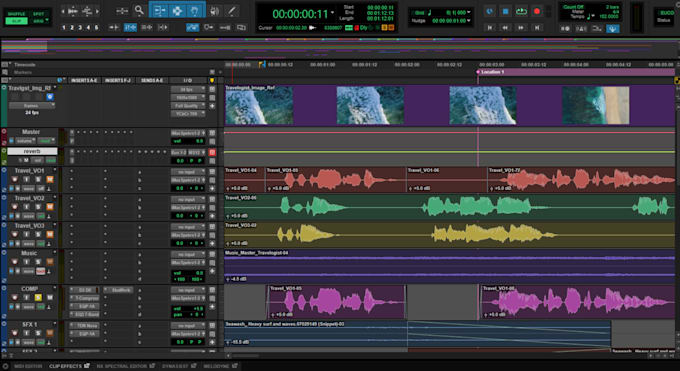Click horizontal zoom out arrow
This screenshot has width=680, height=371.
point(63,11)
